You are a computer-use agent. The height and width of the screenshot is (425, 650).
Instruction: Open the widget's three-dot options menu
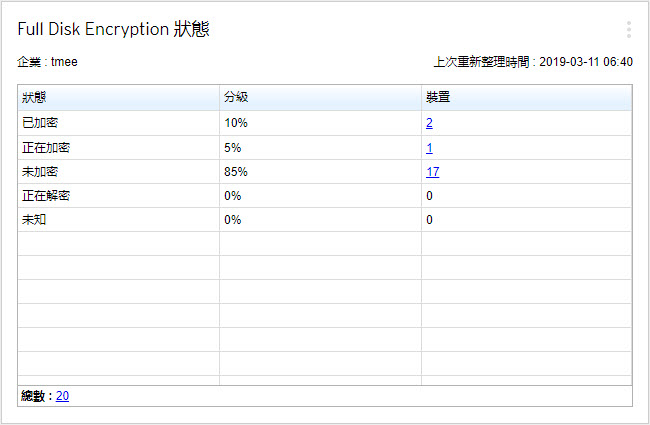coord(628,30)
